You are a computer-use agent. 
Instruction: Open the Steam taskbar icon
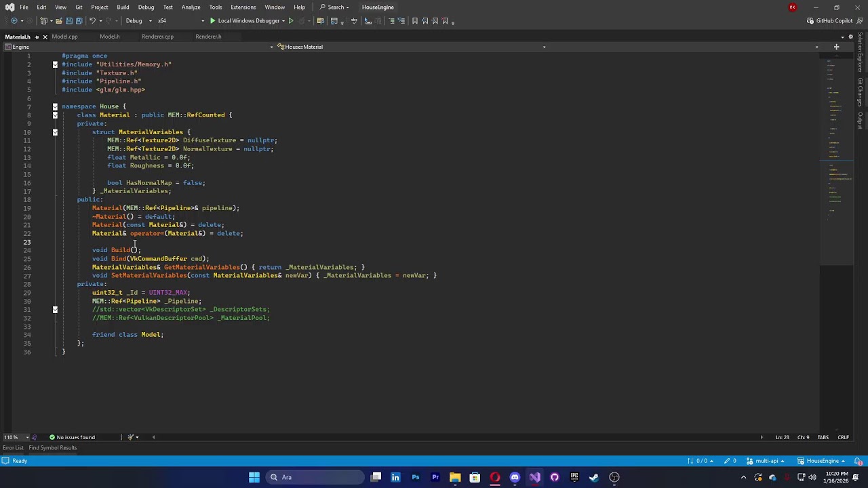tap(594, 477)
